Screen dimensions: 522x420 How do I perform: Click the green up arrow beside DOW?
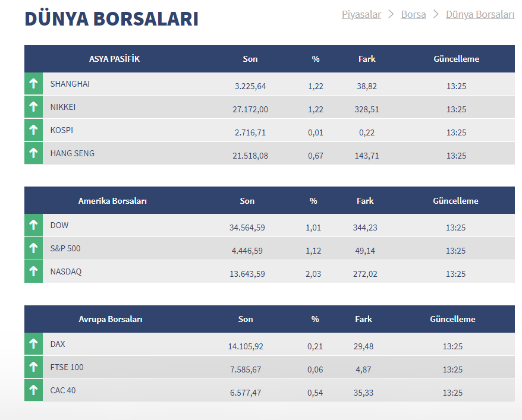[x=33, y=225]
